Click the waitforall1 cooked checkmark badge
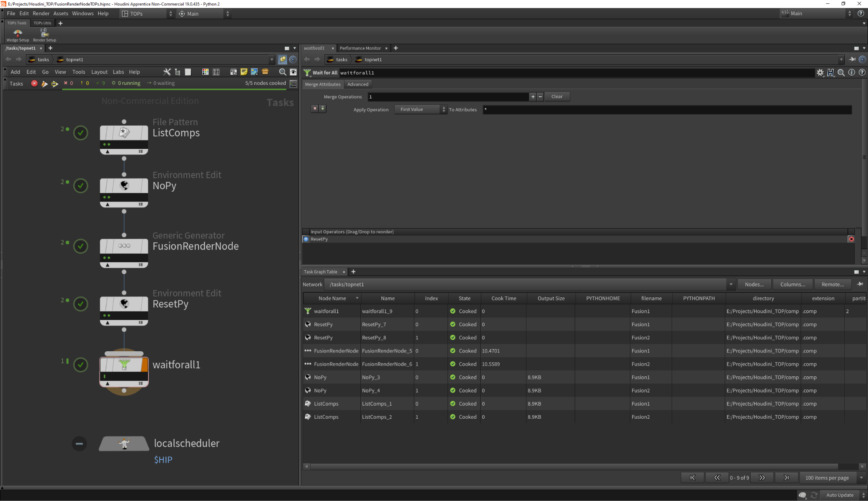Image resolution: width=868 pixels, height=501 pixels. coord(81,364)
